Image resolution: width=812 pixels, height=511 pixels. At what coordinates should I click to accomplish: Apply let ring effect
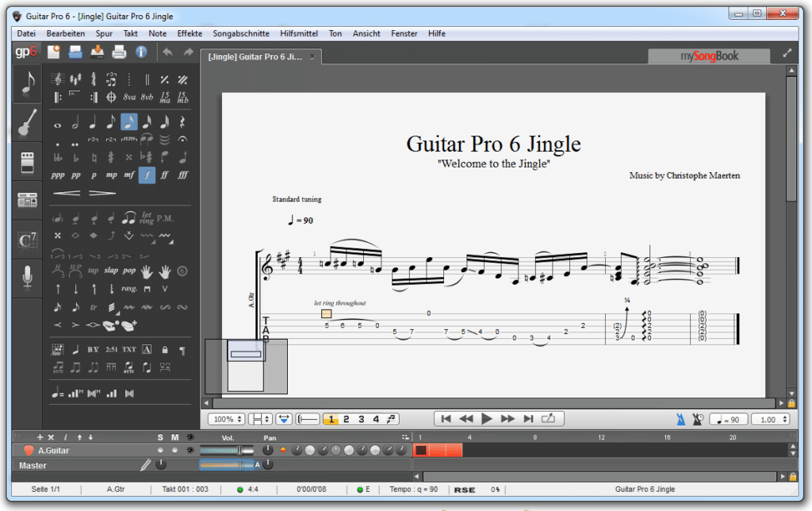pos(147,218)
